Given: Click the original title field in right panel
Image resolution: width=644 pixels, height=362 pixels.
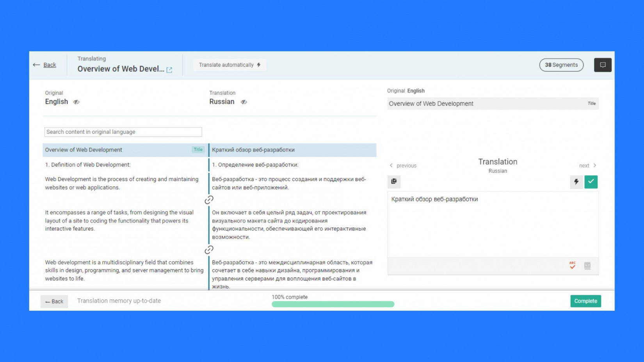Looking at the screenshot, I should (493, 104).
